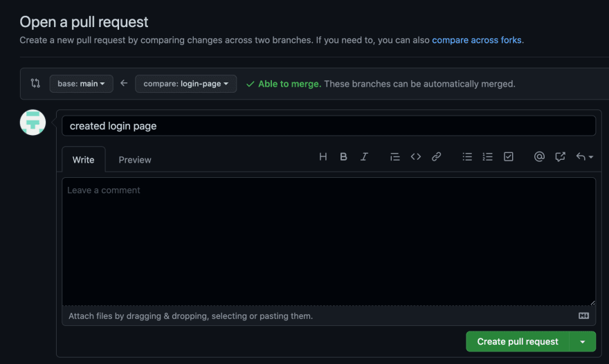
Task: Open the base: main branch dropdown
Action: 81,84
